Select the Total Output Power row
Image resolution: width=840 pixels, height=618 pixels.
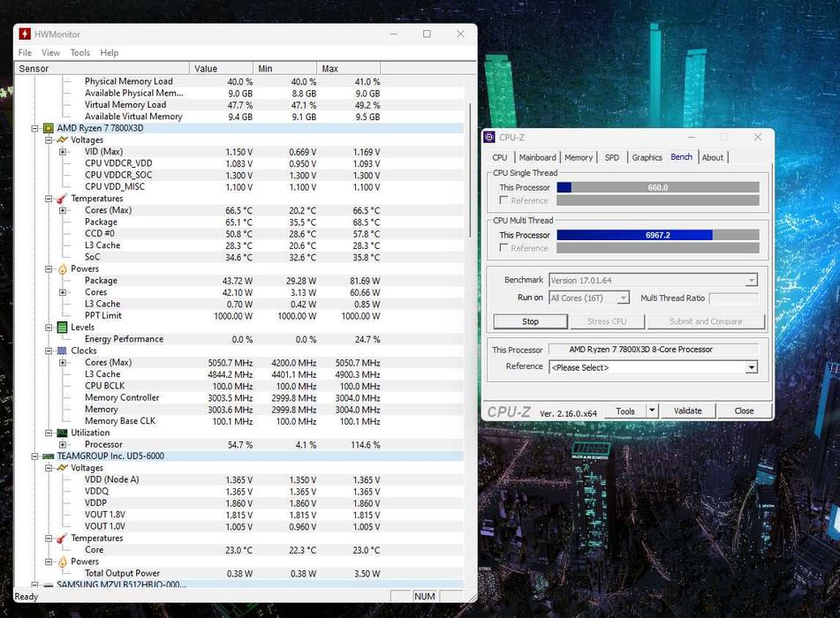239,574
